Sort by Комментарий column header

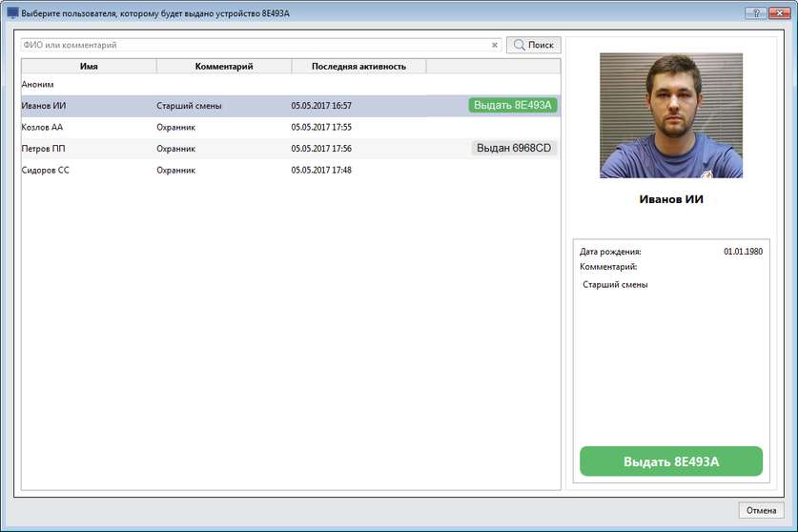224,66
